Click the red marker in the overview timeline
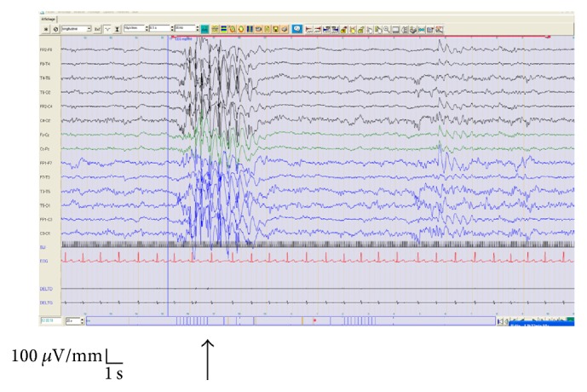The height and width of the screenshot is (392, 587). pos(315,320)
